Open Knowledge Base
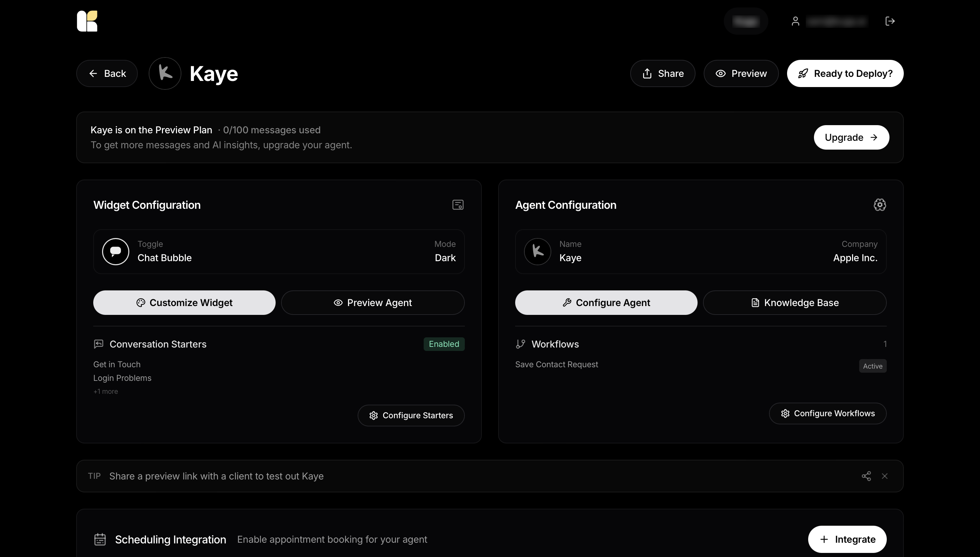The height and width of the screenshot is (557, 980). click(795, 303)
